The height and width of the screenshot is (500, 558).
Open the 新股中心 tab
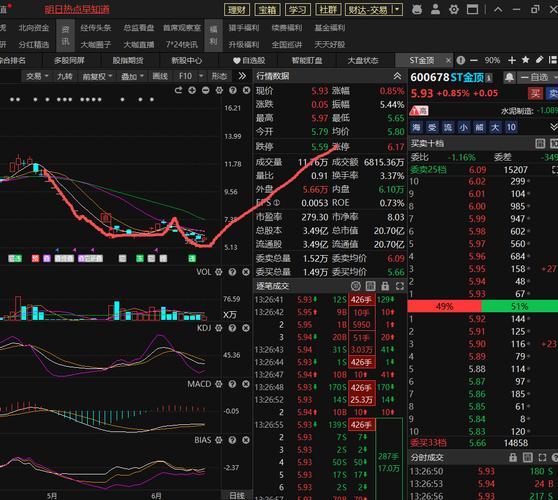(x=186, y=60)
